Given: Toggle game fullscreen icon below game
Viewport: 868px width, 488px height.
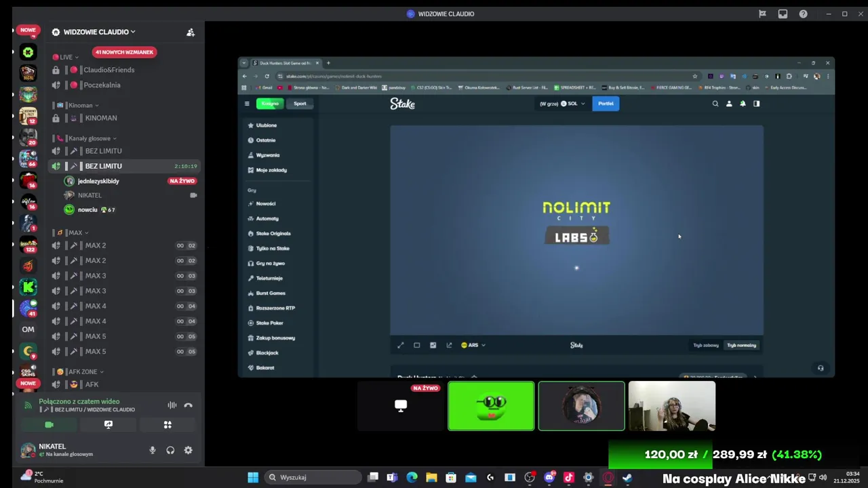Looking at the screenshot, I should [x=400, y=345].
